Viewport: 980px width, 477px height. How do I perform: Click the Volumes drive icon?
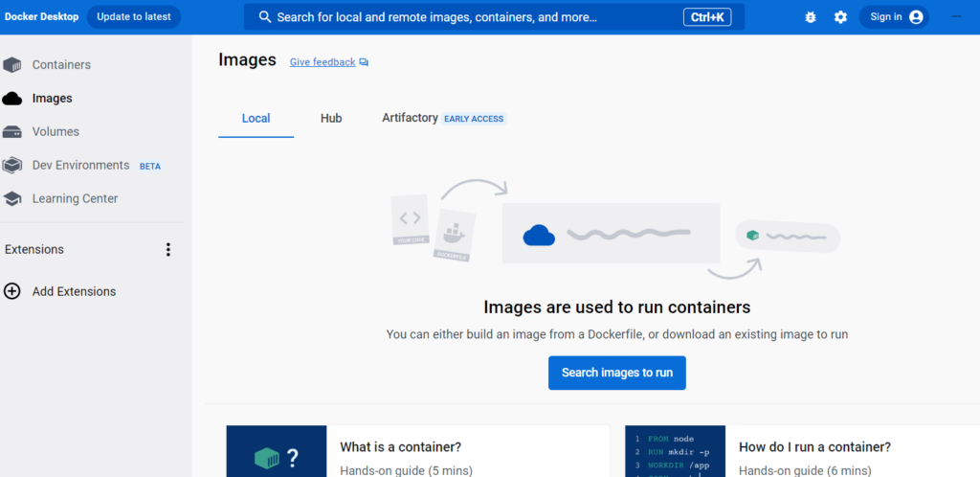[x=11, y=132]
